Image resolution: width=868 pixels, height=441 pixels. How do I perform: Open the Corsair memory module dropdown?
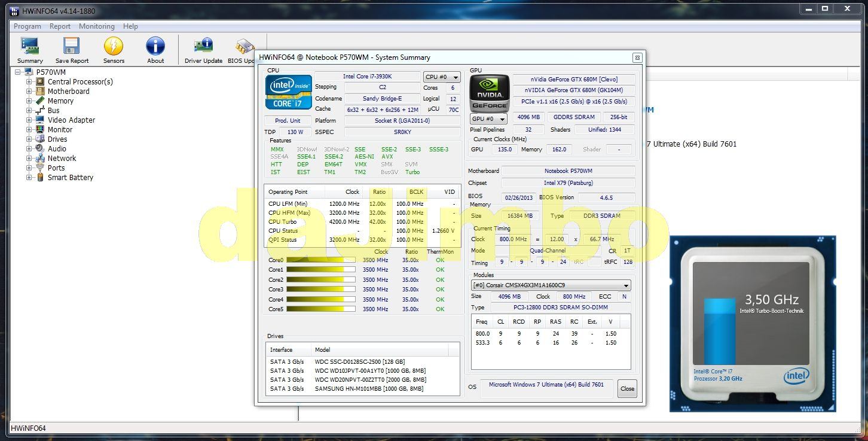coord(551,285)
